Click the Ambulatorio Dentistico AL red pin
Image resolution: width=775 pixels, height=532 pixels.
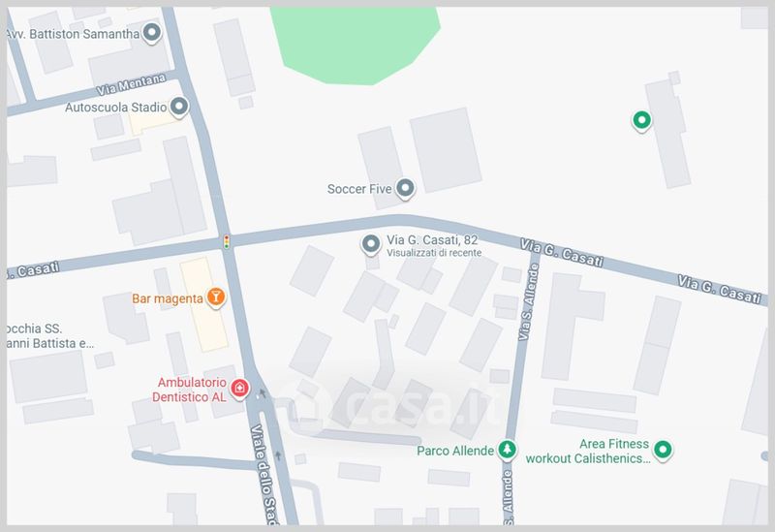point(240,389)
